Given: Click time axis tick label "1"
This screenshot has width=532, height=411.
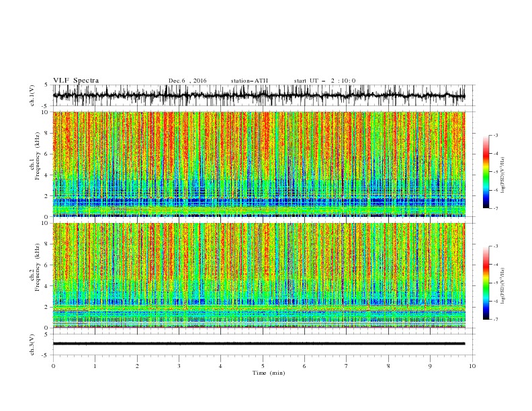Looking at the screenshot, I should [x=95, y=366].
